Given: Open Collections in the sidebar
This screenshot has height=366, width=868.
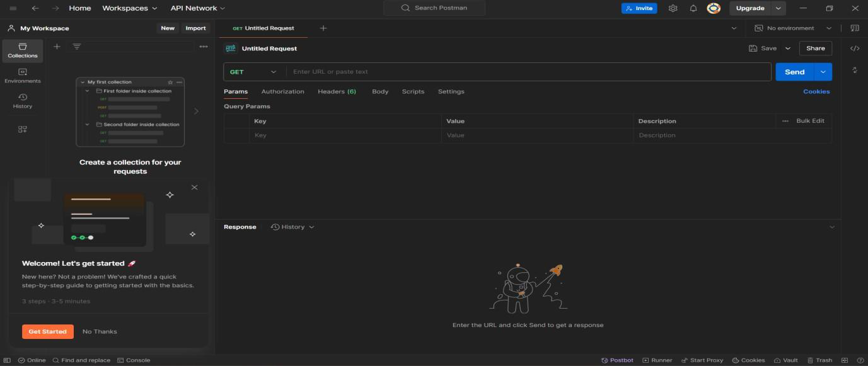Looking at the screenshot, I should pyautogui.click(x=23, y=50).
